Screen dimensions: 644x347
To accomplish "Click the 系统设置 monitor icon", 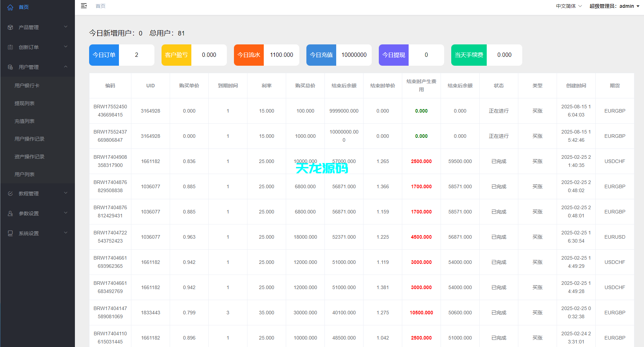I will pyautogui.click(x=10, y=233).
